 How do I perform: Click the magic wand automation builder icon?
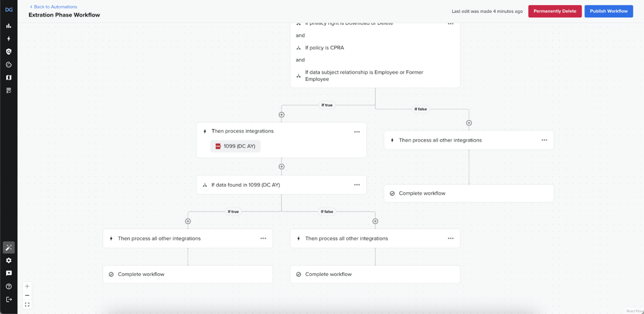pos(9,247)
